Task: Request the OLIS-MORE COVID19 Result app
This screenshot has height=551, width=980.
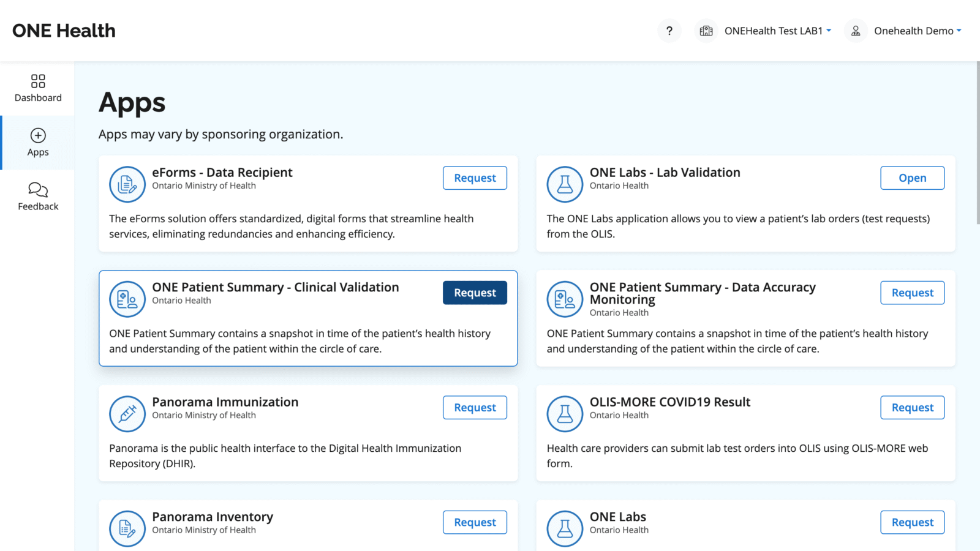Action: tap(912, 408)
